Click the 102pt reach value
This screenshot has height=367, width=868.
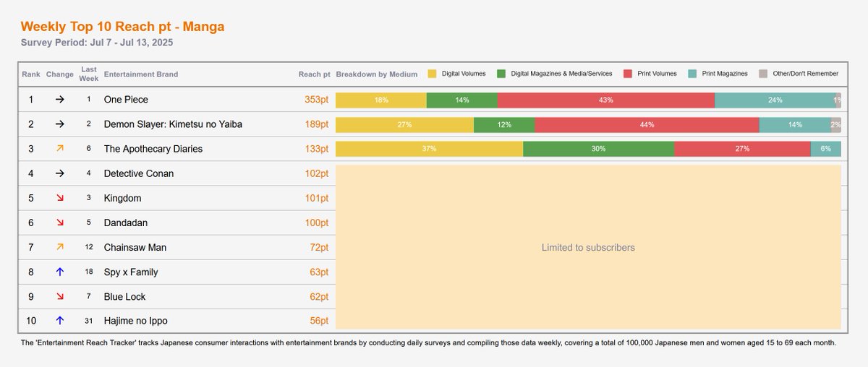pyautogui.click(x=317, y=173)
